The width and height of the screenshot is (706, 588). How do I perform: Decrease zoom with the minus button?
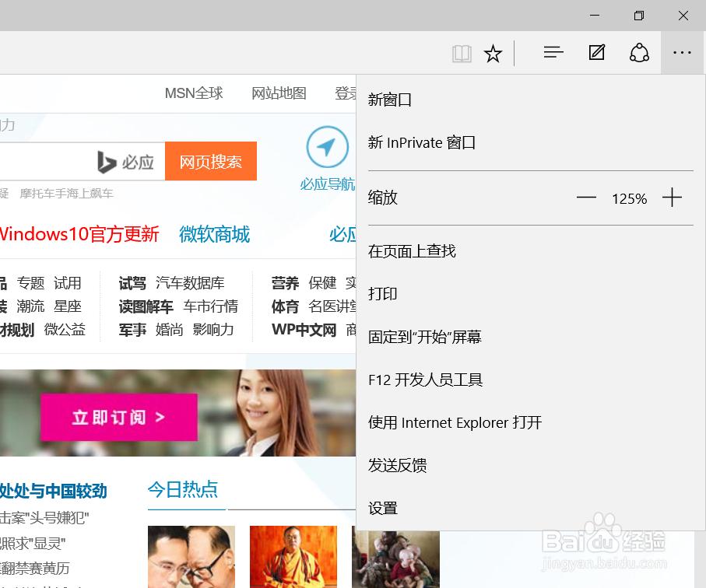(x=586, y=198)
